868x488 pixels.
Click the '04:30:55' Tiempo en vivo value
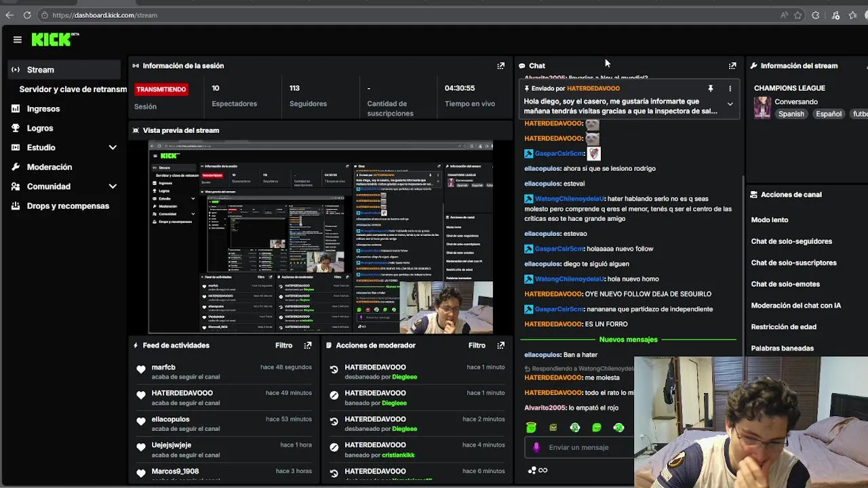point(460,88)
